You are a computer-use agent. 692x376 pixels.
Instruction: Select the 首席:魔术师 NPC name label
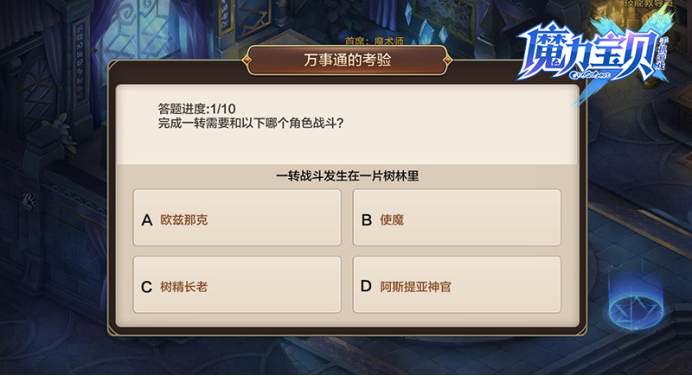pyautogui.click(x=374, y=41)
